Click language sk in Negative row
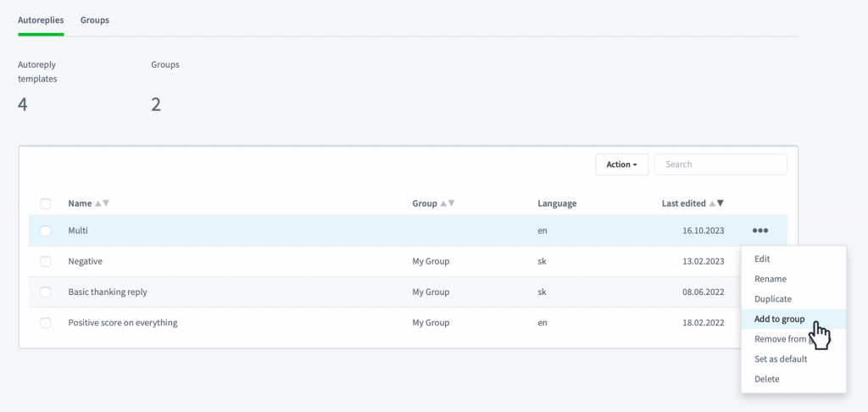The image size is (868, 412). [542, 261]
